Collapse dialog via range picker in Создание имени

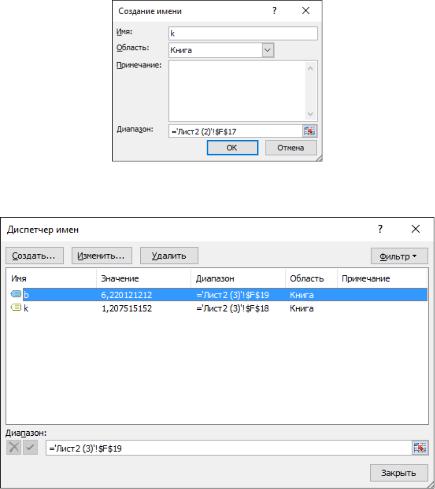click(x=309, y=131)
